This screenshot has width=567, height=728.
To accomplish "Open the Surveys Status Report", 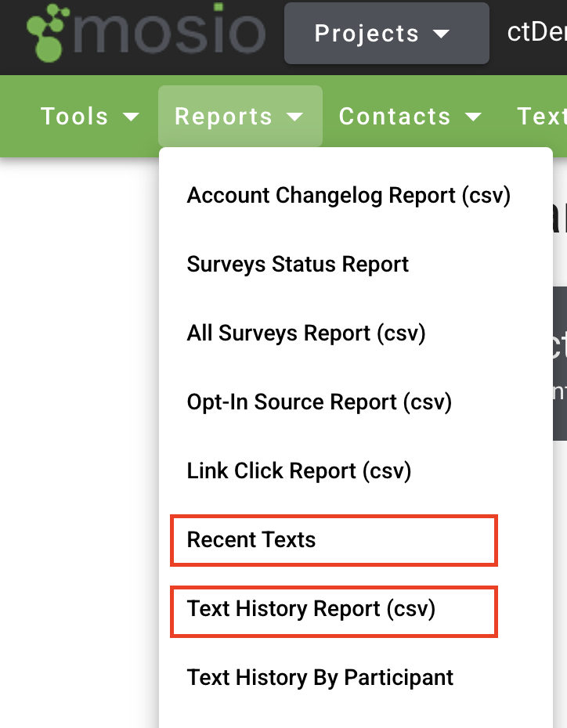I will [298, 265].
